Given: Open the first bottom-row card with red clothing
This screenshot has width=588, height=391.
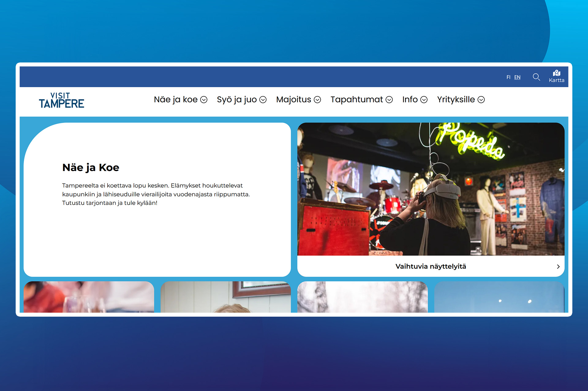Looking at the screenshot, I should (x=89, y=297).
